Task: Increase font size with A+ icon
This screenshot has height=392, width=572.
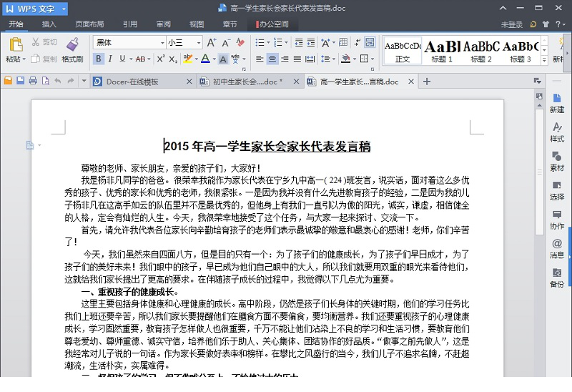Action: tap(212, 42)
